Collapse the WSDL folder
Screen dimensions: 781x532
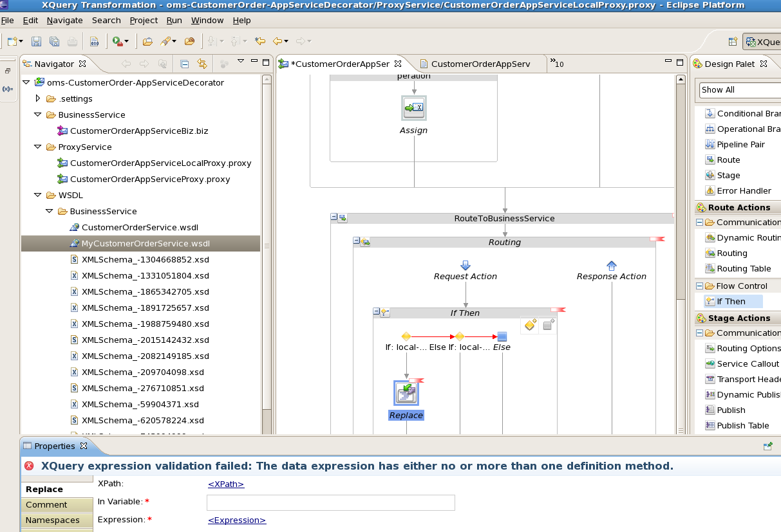[38, 195]
